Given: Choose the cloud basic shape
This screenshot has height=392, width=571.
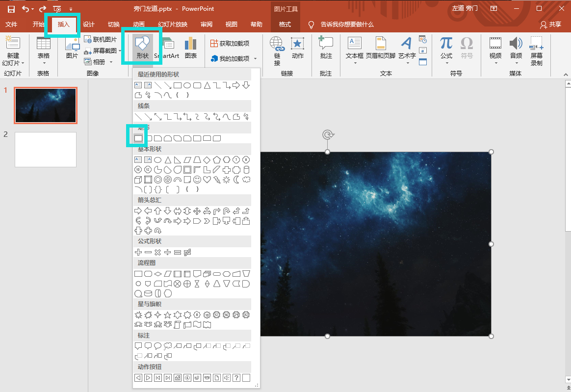Looking at the screenshot, I should click(x=246, y=180).
